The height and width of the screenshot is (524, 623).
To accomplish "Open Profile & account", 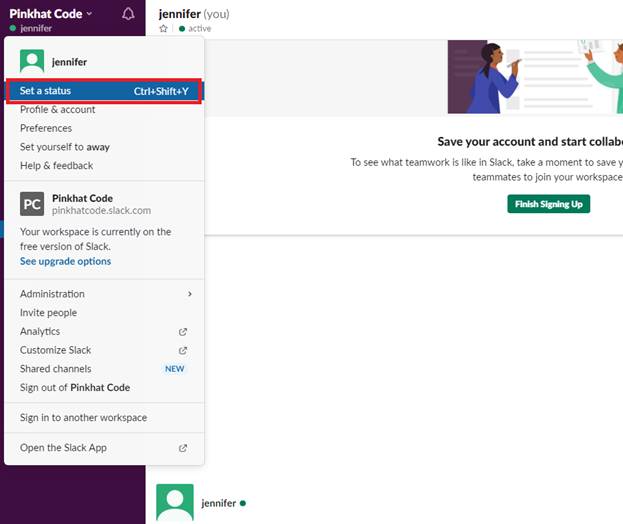I will [x=104, y=110].
